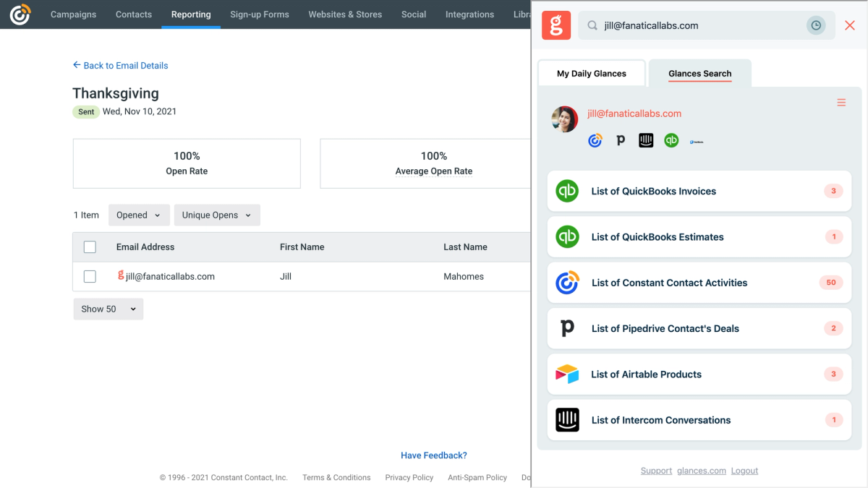Select all rows via header checkbox
The height and width of the screenshot is (488, 868).
pyautogui.click(x=90, y=247)
